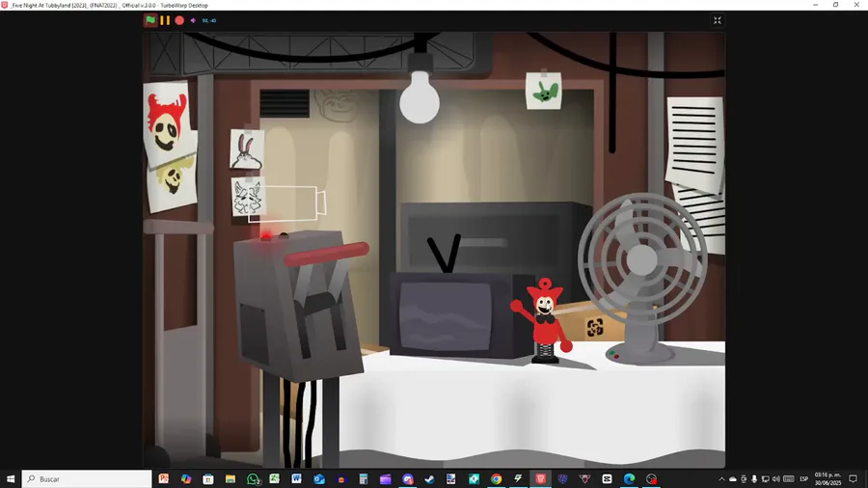
Task: Click the green flag to start the project
Action: (x=150, y=20)
